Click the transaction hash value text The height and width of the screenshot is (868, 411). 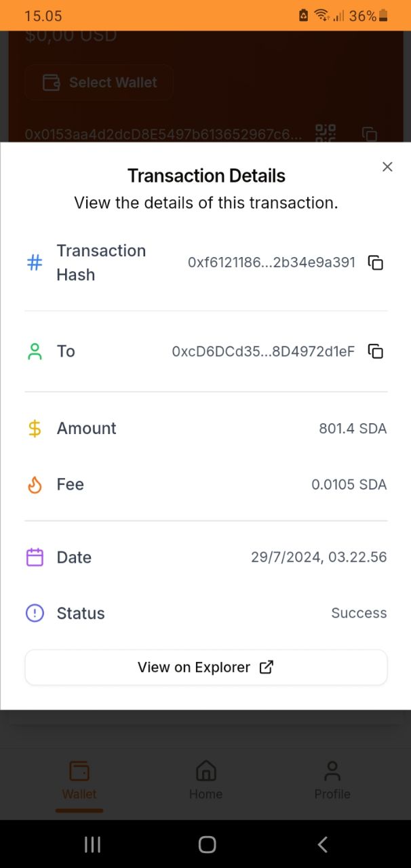click(x=271, y=262)
